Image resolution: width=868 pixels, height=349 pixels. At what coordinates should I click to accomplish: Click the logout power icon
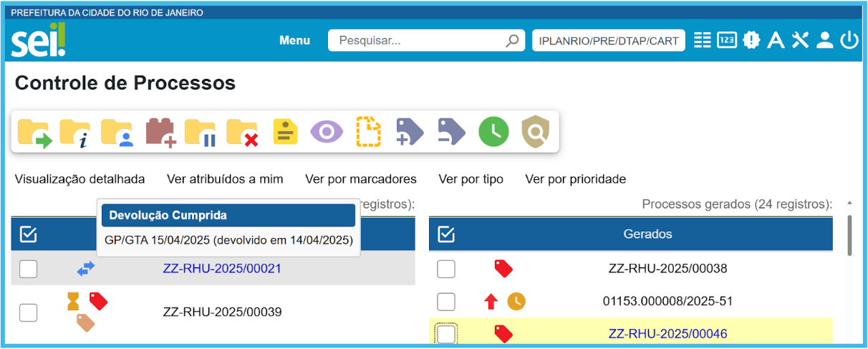(849, 40)
